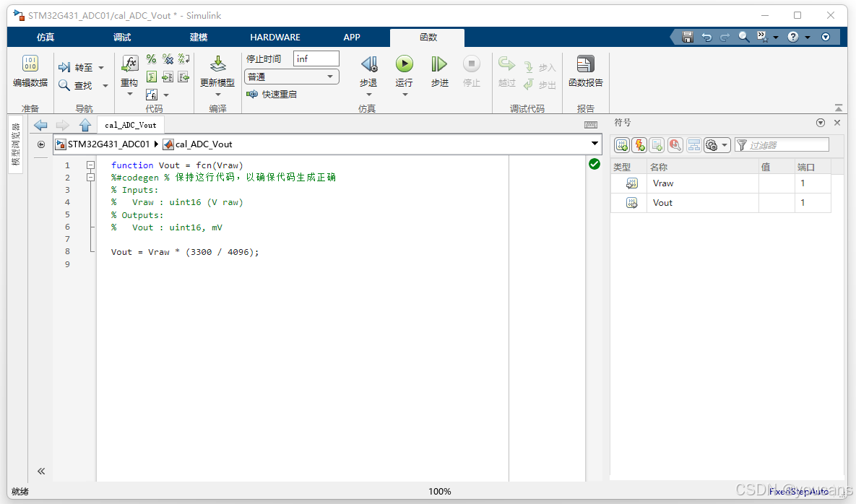The height and width of the screenshot is (504, 856).
Task: Wrap comments with the % return-arrow icon
Action: (184, 59)
